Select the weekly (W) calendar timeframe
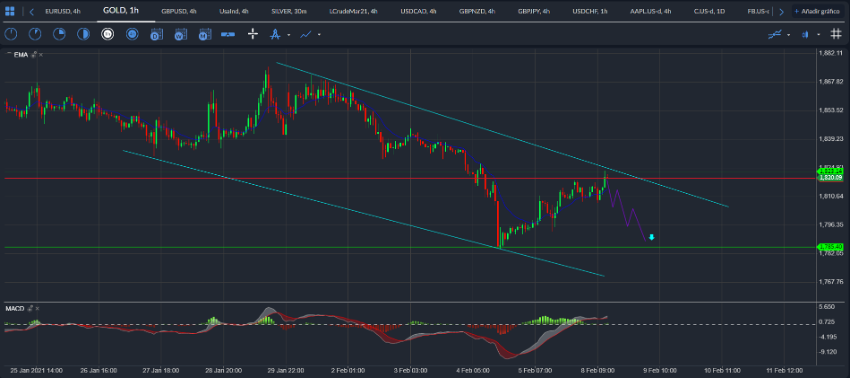 180,35
